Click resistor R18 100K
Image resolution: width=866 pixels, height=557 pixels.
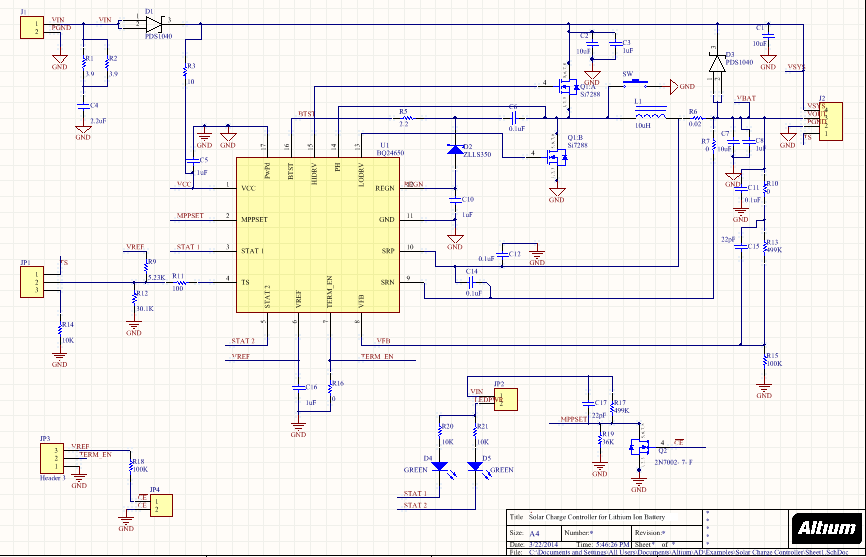point(130,466)
